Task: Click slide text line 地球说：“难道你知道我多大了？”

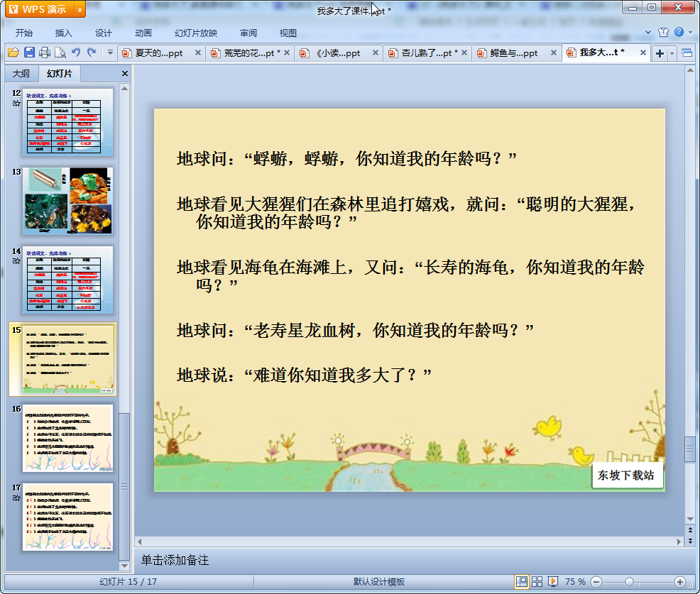Action: pos(304,375)
